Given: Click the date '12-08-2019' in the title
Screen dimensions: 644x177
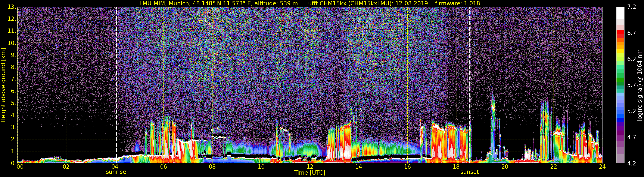Looking at the screenshot, I should (x=411, y=3).
